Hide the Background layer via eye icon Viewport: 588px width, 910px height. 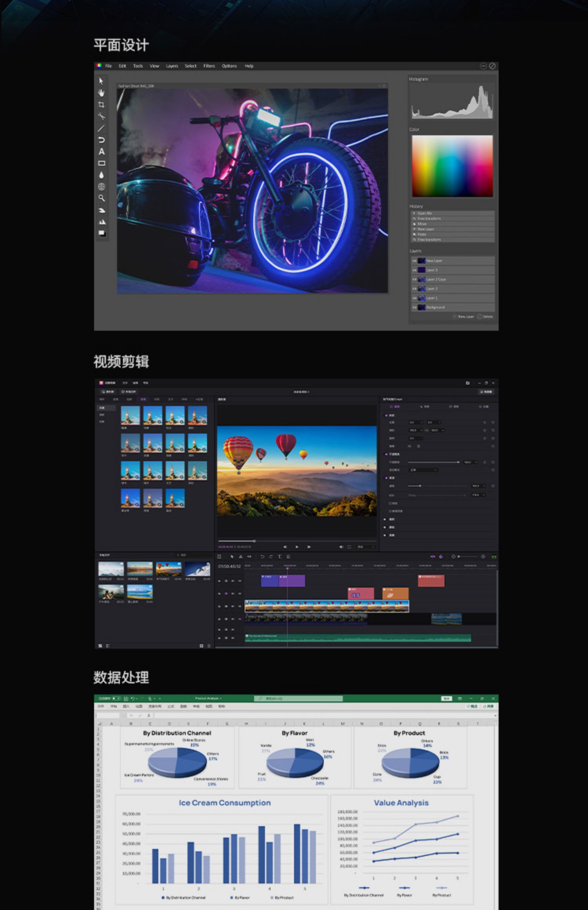[414, 308]
